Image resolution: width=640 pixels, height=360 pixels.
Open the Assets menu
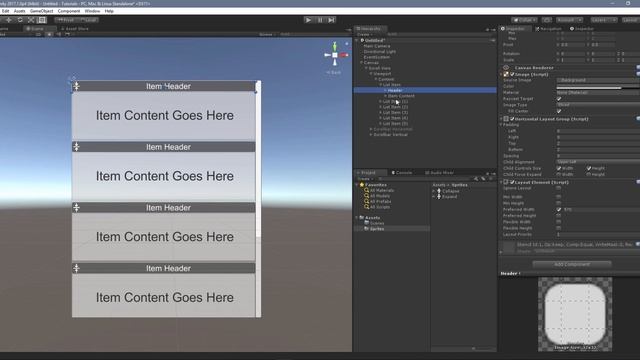pyautogui.click(x=19, y=11)
